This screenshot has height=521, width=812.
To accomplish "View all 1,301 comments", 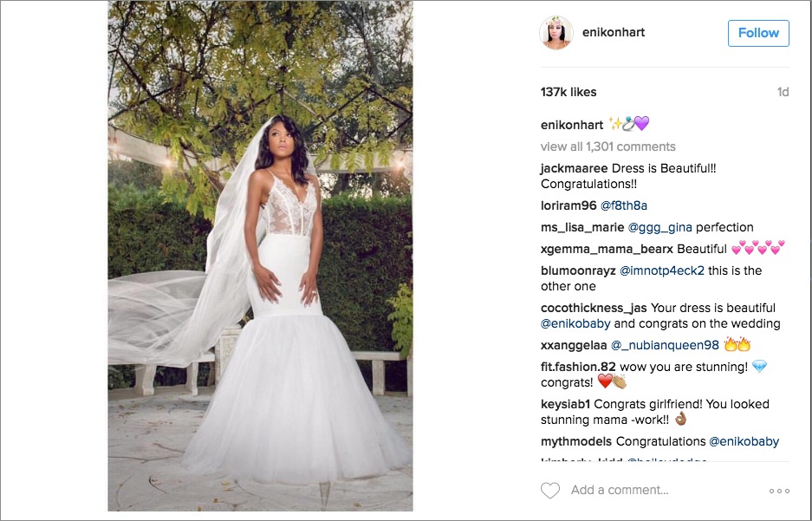I will tap(608, 147).
